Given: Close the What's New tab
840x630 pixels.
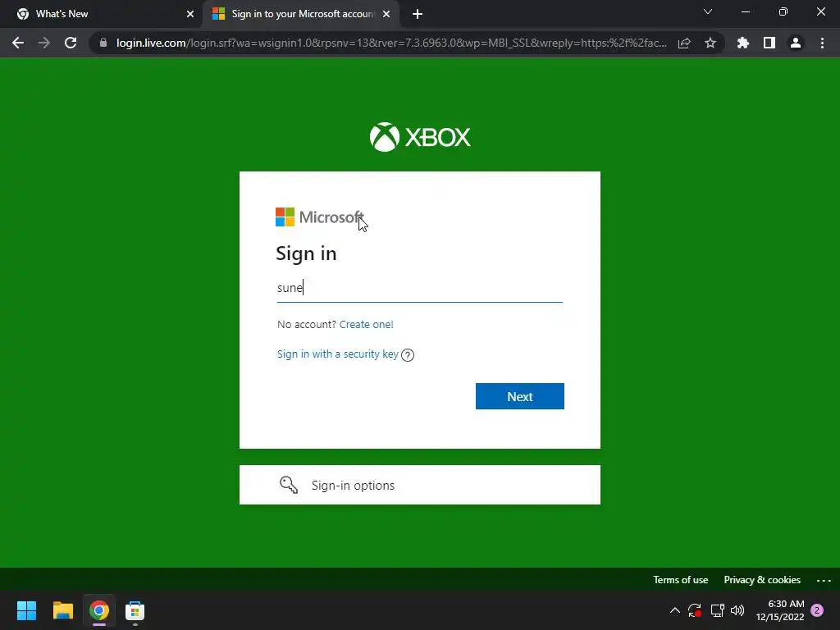Looking at the screenshot, I should tap(190, 15).
